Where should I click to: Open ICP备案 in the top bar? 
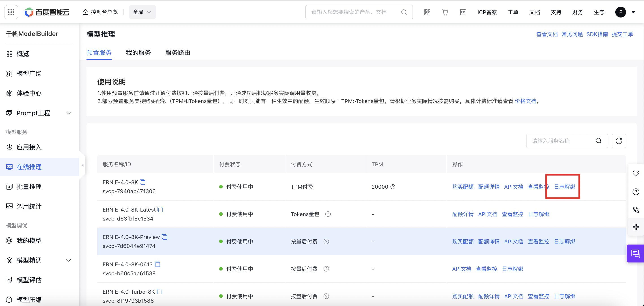[x=487, y=12]
